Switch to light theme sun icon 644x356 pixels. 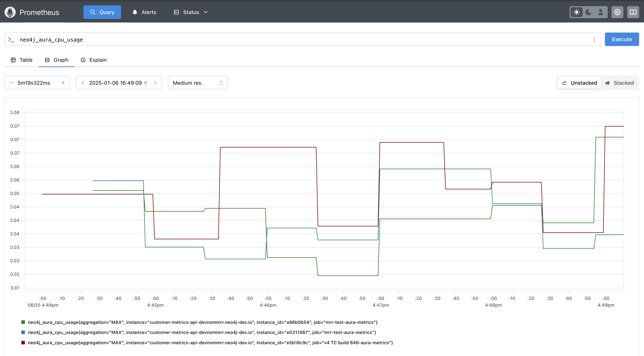pos(576,12)
